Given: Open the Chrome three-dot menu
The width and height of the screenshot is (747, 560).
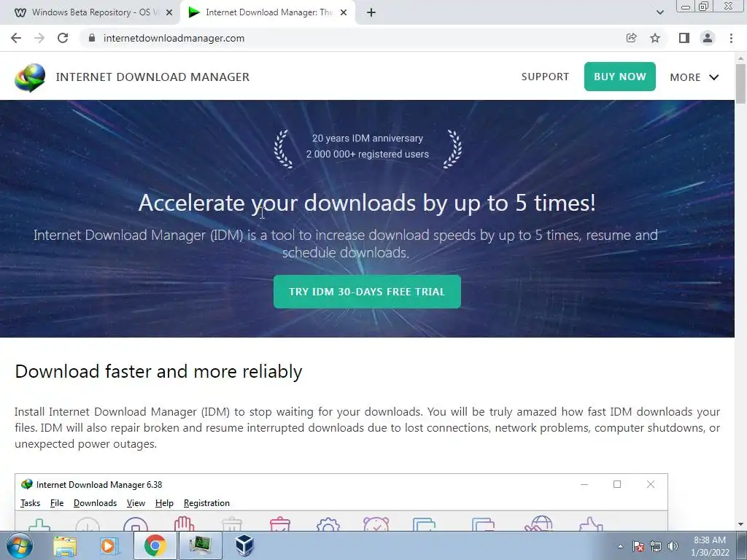Looking at the screenshot, I should 731,38.
